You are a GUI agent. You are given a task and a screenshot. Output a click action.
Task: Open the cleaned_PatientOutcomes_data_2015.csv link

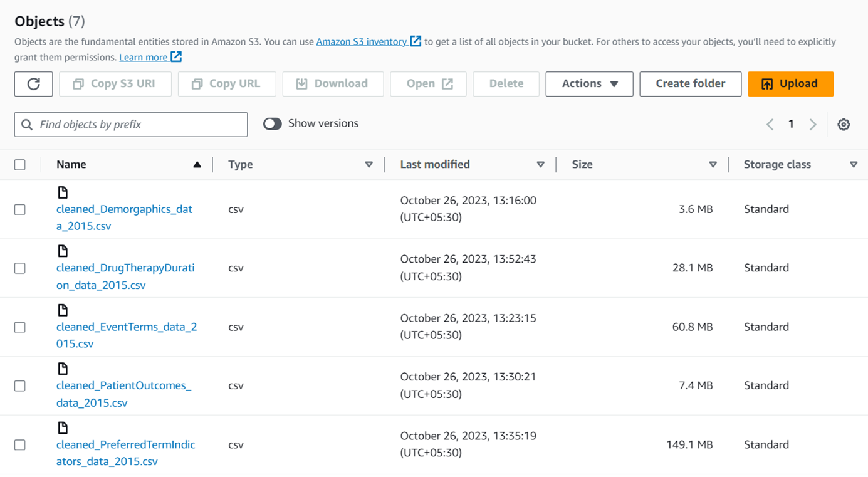pyautogui.click(x=123, y=385)
